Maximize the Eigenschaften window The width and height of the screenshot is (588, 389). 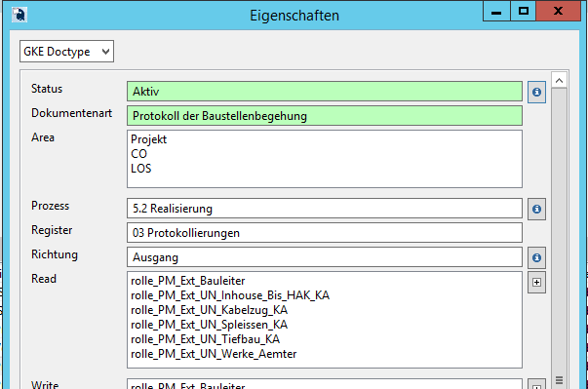tap(523, 12)
